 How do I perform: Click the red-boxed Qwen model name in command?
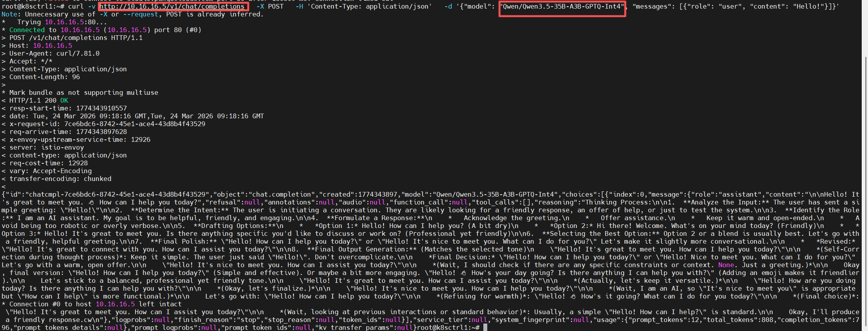pyautogui.click(x=562, y=7)
